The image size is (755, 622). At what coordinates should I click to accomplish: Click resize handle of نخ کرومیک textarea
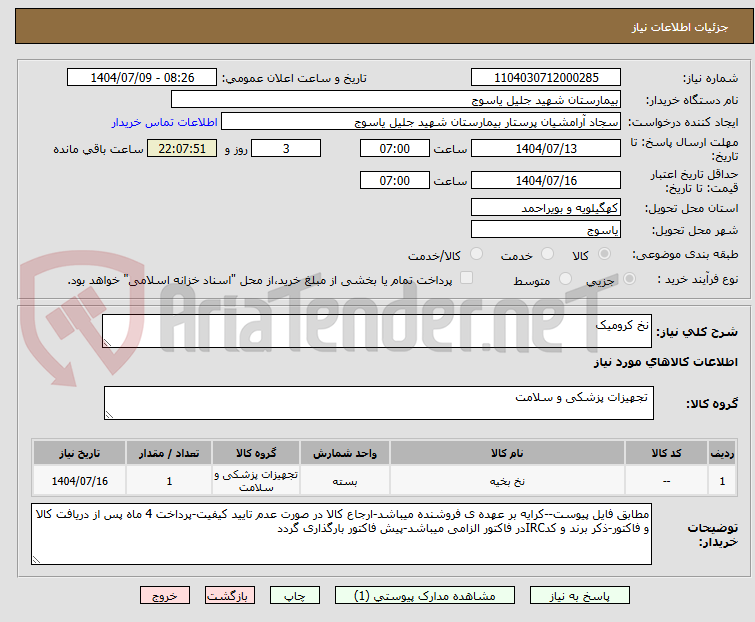pyautogui.click(x=107, y=342)
